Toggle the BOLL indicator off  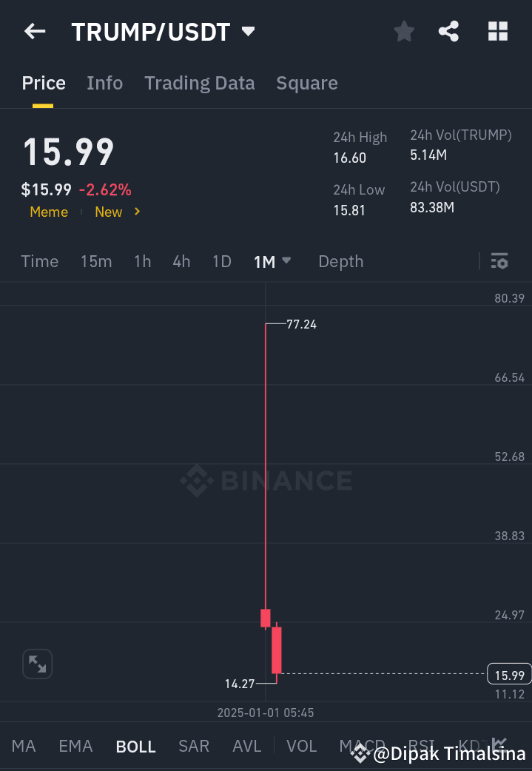pos(135,747)
